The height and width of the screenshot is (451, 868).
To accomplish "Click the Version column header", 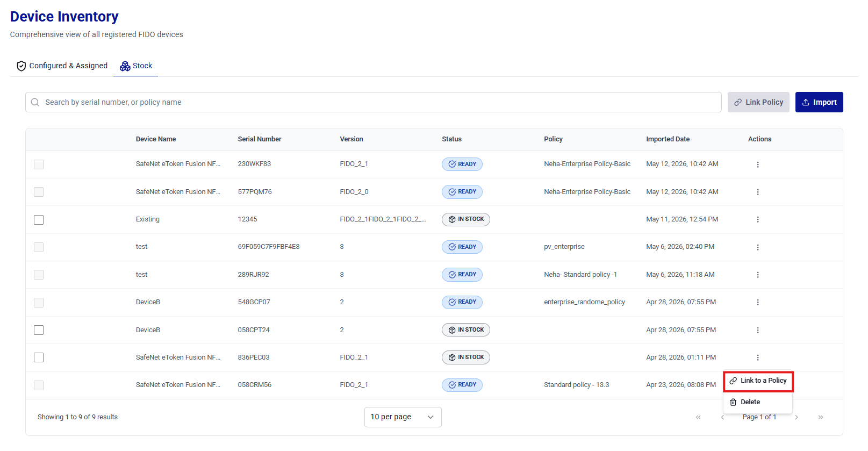I will pyautogui.click(x=351, y=139).
